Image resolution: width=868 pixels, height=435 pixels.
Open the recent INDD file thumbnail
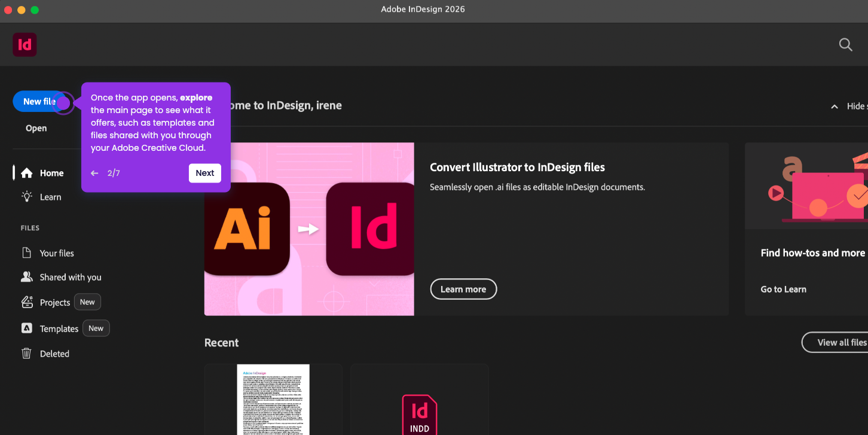point(420,400)
